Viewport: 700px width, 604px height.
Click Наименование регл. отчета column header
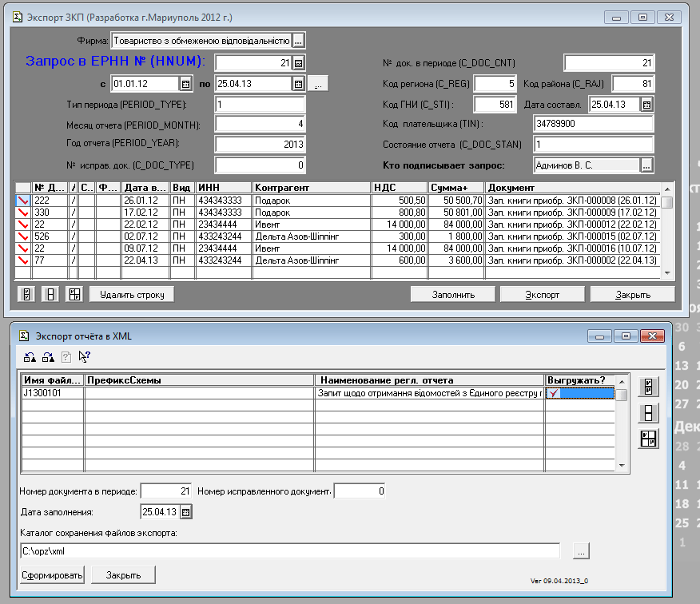(x=429, y=380)
